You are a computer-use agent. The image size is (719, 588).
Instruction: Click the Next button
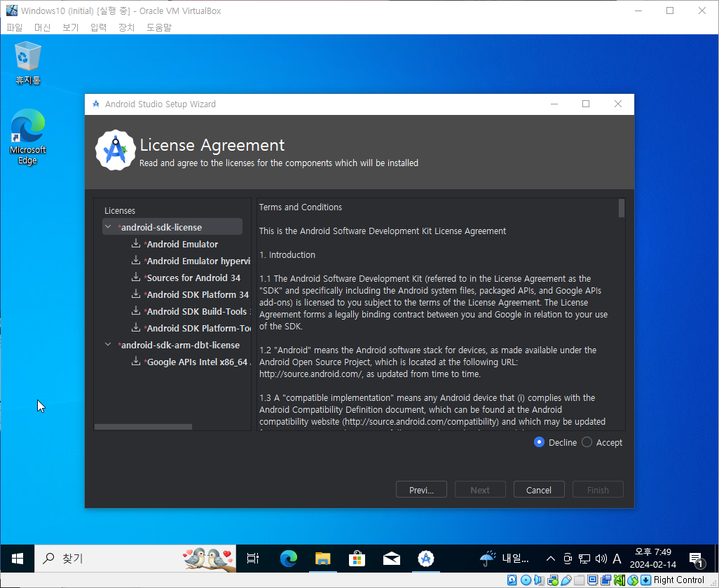pos(480,489)
